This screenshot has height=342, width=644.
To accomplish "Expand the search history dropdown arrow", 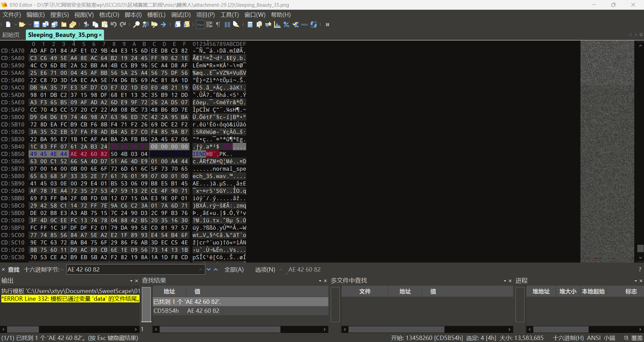I will point(201,270).
